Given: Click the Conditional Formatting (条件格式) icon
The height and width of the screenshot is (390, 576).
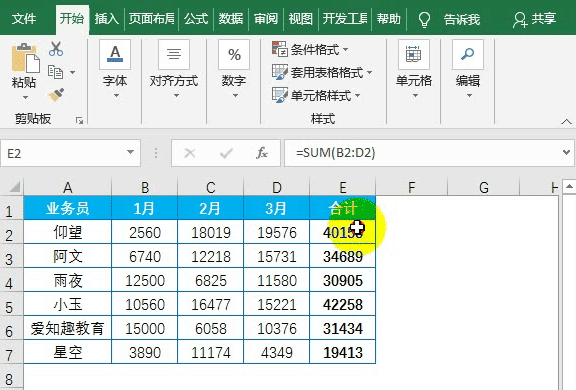Looking at the screenshot, I should coord(280,49).
